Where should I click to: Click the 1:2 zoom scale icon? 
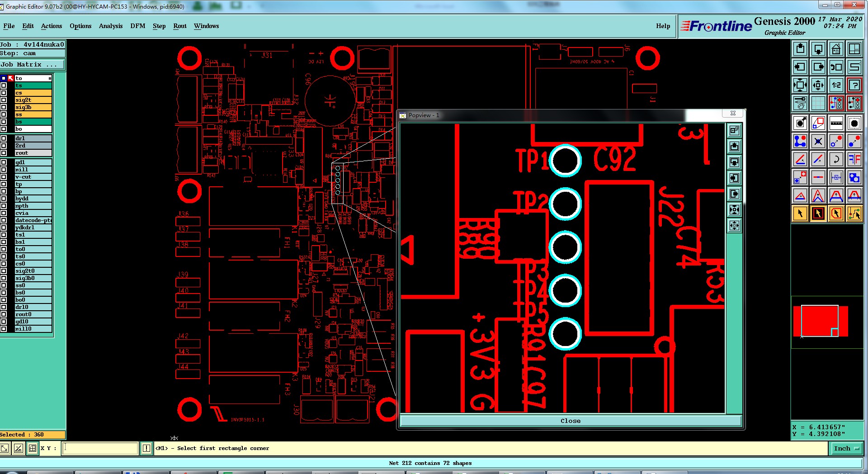pos(836,85)
